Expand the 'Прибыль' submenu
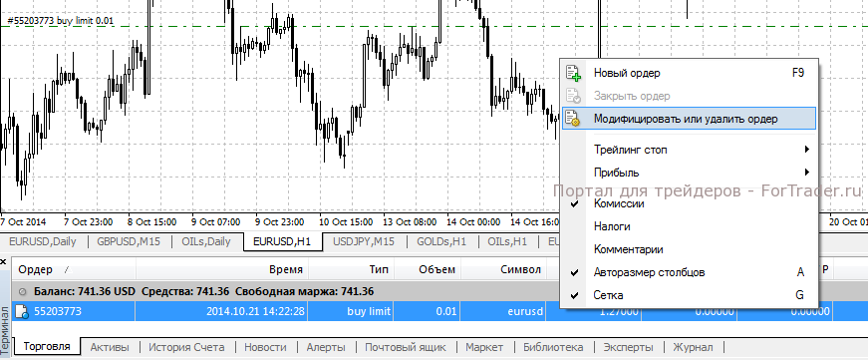868x360 pixels. click(689, 172)
